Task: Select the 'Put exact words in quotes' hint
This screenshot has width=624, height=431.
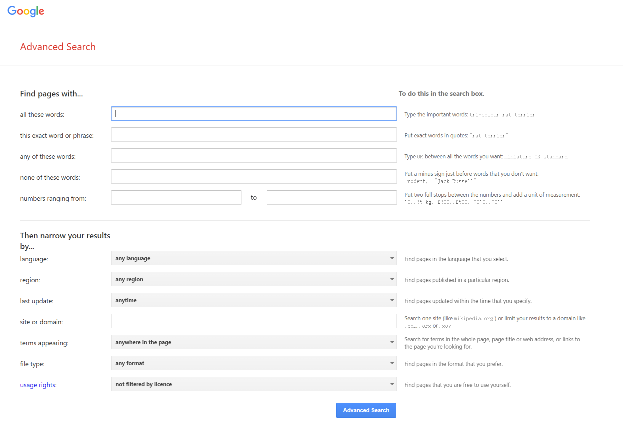Action: pyautogui.click(x=456, y=136)
